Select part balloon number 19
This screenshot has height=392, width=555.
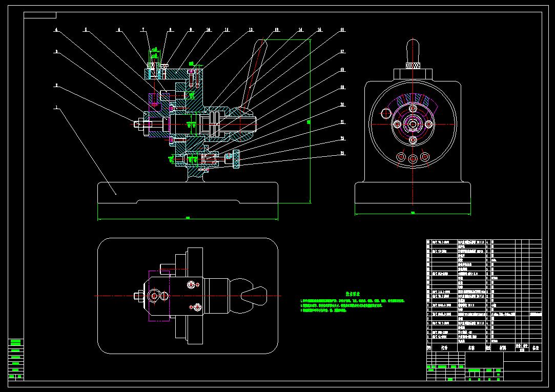coord(342,87)
